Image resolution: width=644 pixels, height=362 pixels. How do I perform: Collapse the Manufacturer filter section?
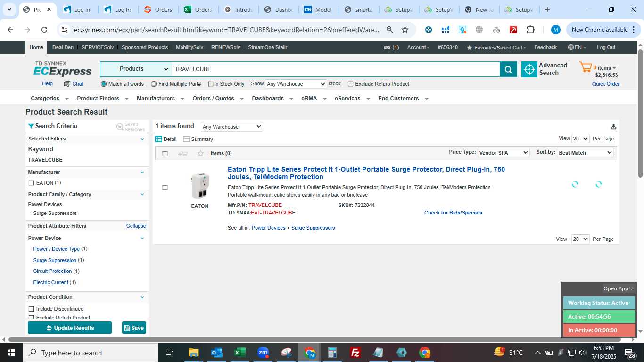pos(142,172)
